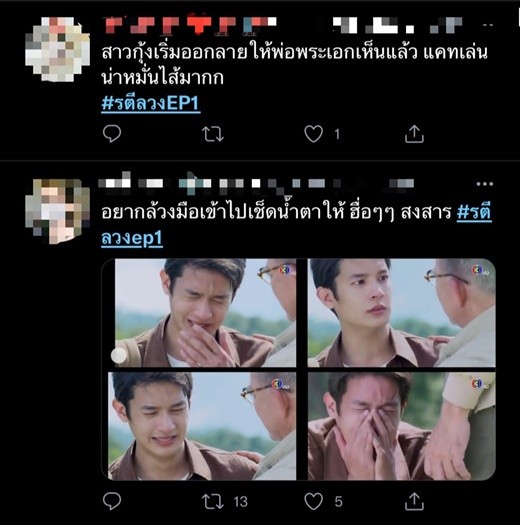
Task: Open the #รตีลวงEP1 hashtag link
Action: 151,103
